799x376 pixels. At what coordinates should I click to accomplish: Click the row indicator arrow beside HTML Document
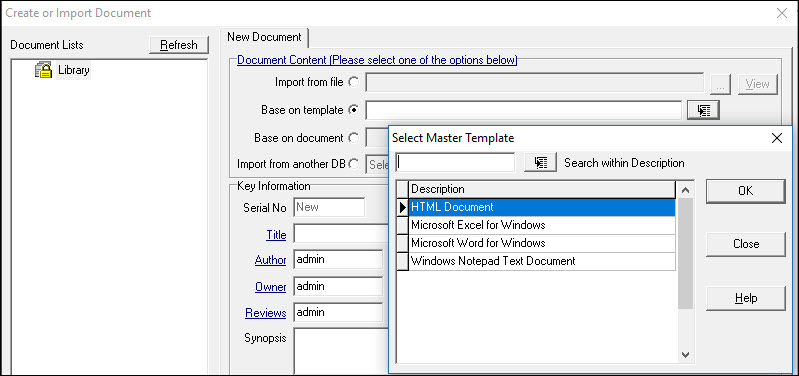(x=403, y=207)
